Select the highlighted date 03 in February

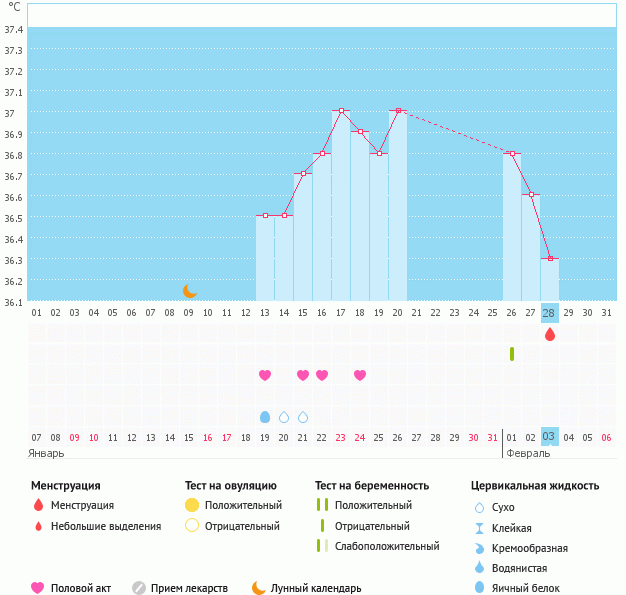click(549, 437)
